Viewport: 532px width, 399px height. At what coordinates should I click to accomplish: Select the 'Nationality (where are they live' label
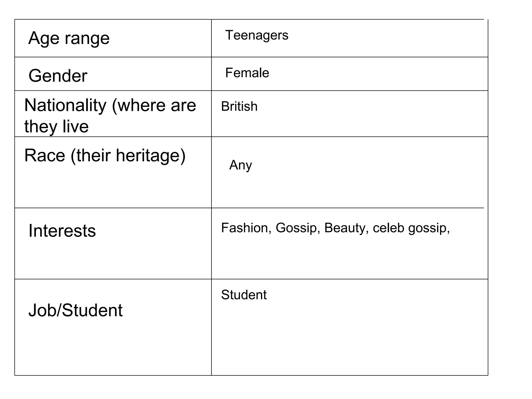coord(110,116)
